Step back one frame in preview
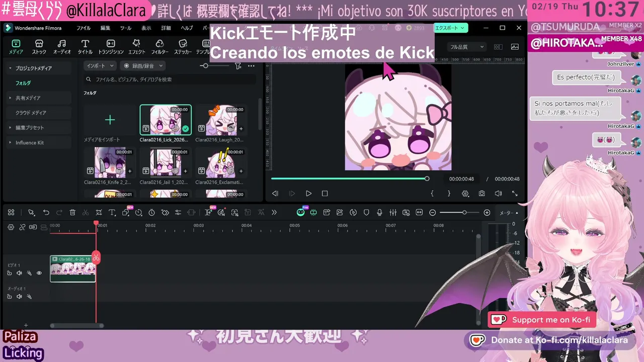The width and height of the screenshot is (644, 362). (x=275, y=194)
